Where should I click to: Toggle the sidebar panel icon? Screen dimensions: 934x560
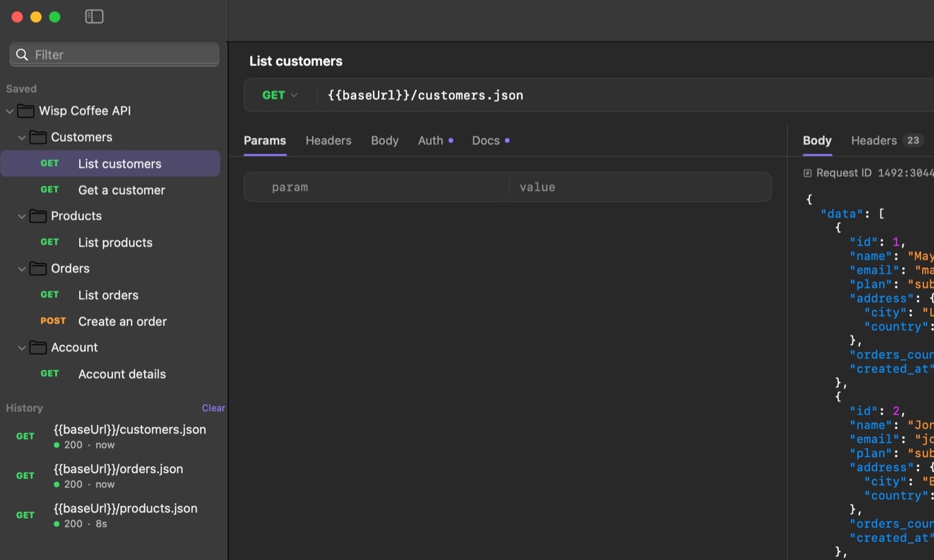pos(94,17)
